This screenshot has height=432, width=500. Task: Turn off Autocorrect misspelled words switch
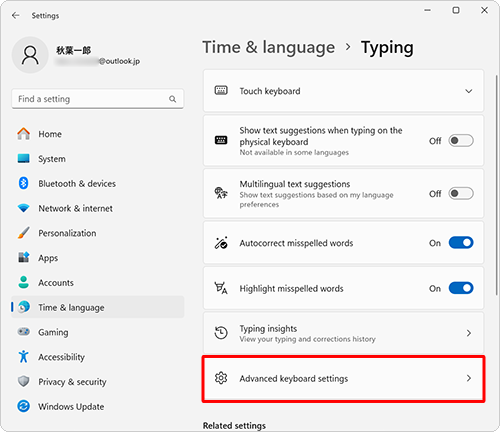tap(461, 243)
